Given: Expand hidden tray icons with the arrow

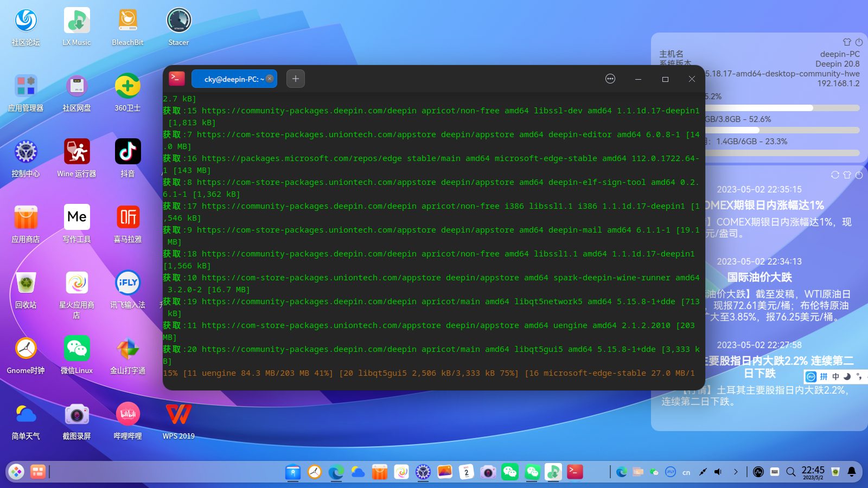Looking at the screenshot, I should pos(736,472).
